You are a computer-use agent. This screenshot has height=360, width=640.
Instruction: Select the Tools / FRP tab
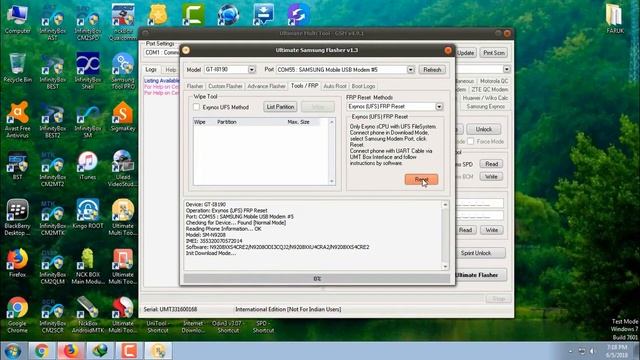point(304,86)
